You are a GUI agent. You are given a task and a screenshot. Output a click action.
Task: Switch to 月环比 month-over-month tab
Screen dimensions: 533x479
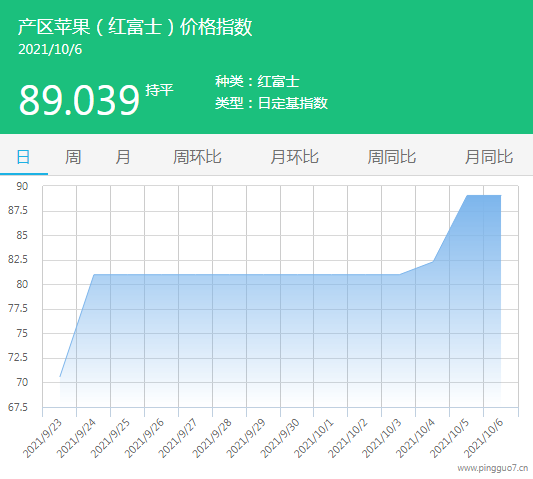point(294,157)
